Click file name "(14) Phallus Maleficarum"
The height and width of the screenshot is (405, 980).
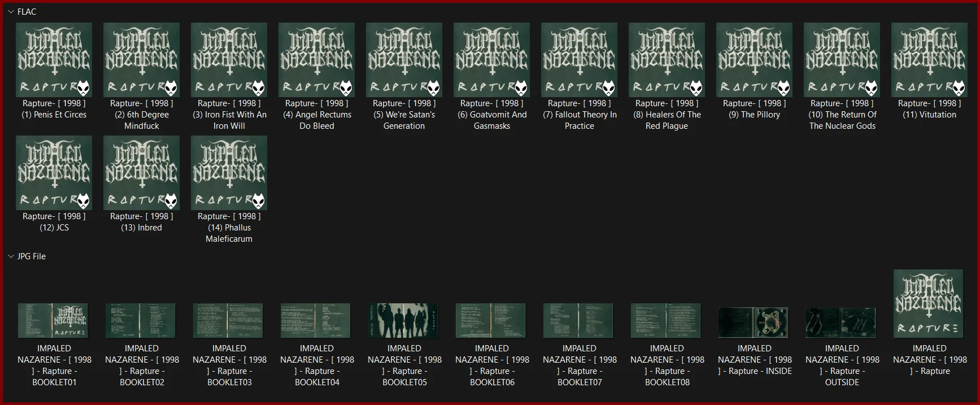(x=229, y=228)
